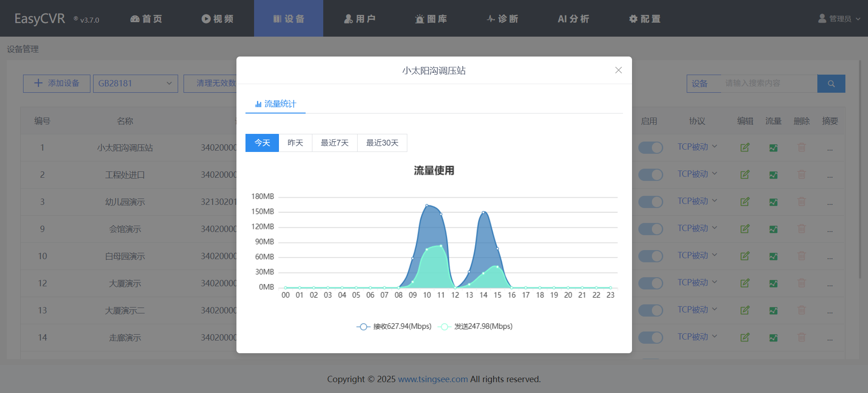Click traffic icon in 走廊演示 row
Screen dimensions: 868x393
773,337
